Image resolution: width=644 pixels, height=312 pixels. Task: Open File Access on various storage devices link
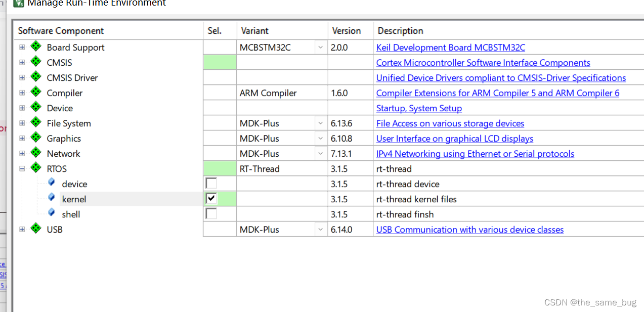450,123
